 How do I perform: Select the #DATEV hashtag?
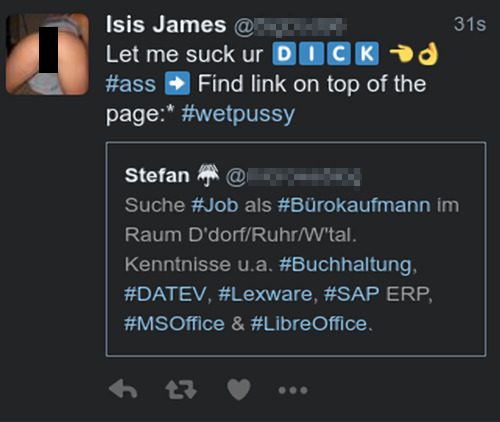165,294
